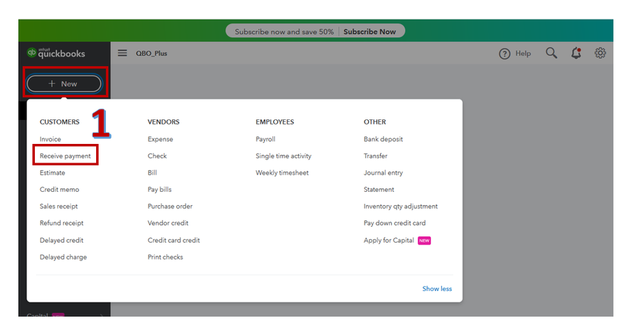Create a Purchase order
This screenshot has height=335, width=644.
[x=170, y=207]
